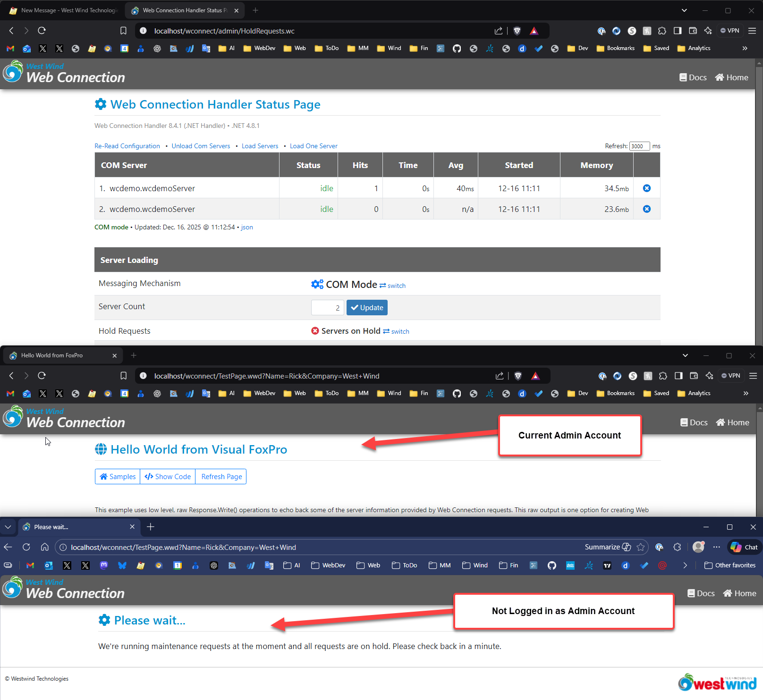Click the Home button in Edge toolbar

(x=44, y=547)
